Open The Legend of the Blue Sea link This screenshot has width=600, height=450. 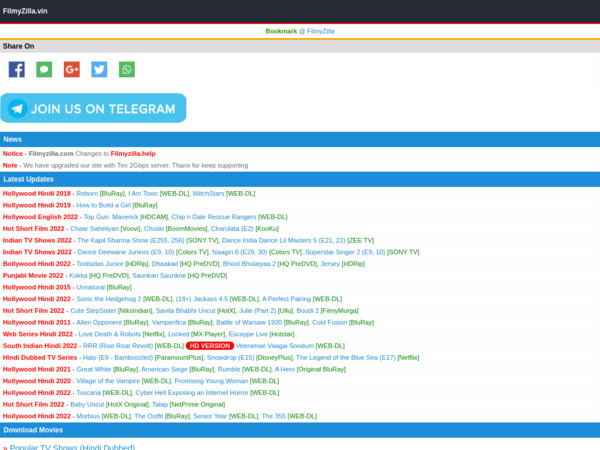pos(346,358)
